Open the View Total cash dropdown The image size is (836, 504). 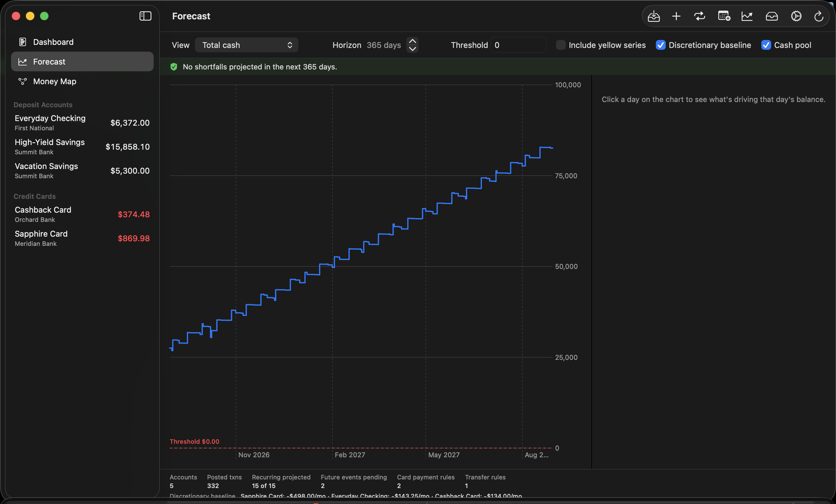[246, 45]
